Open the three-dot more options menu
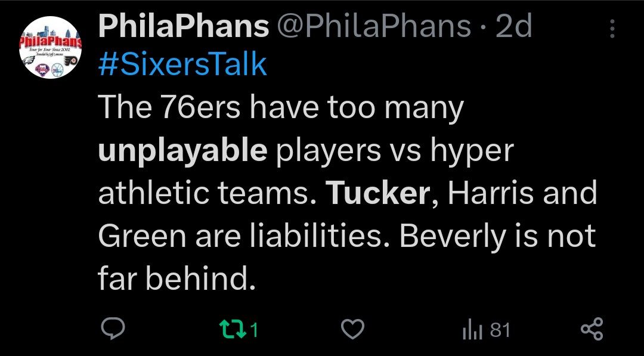 (612, 27)
